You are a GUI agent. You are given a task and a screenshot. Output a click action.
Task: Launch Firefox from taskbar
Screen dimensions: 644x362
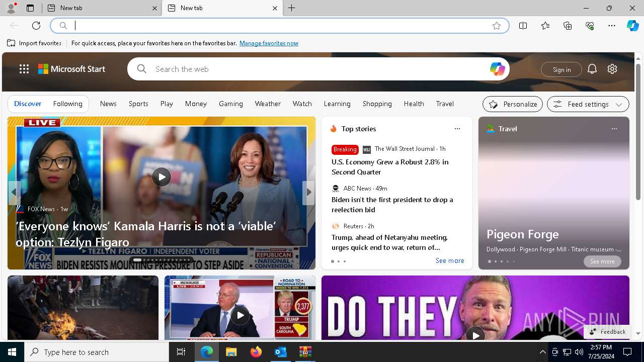(x=256, y=352)
